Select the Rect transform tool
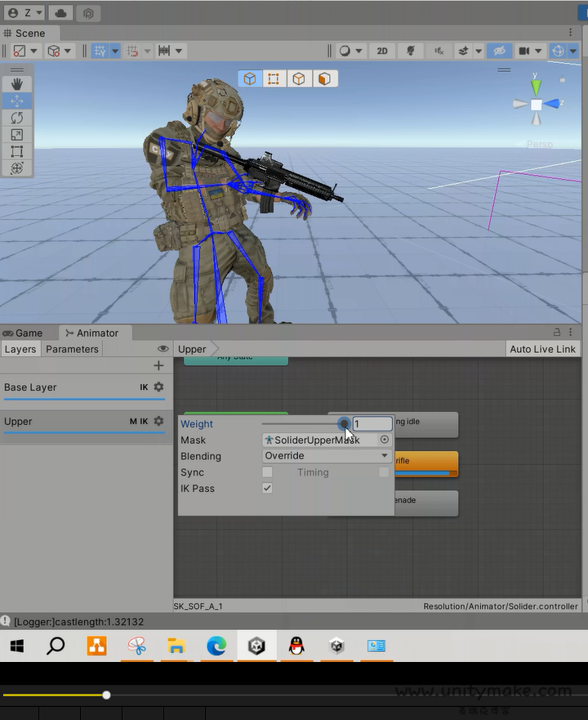This screenshot has width=588, height=720. coord(16,151)
